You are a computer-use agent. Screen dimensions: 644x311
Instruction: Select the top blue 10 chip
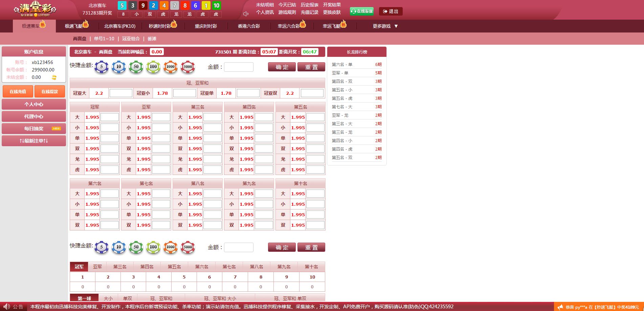pos(119,67)
